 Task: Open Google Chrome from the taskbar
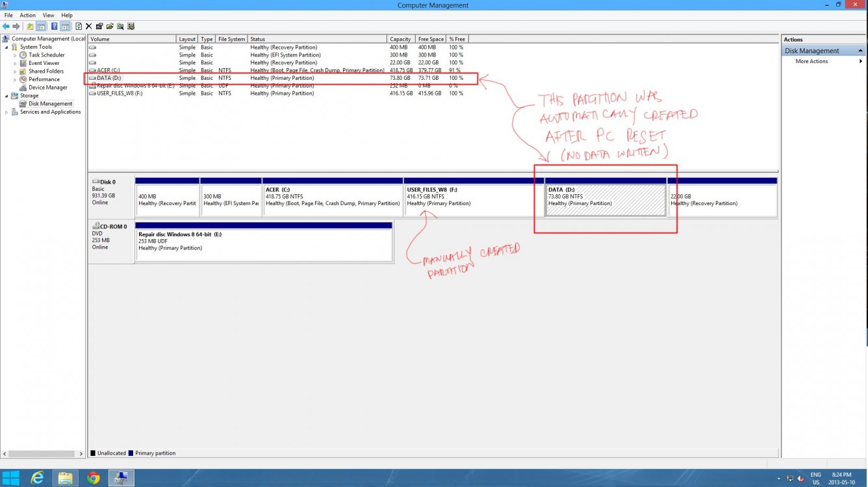(x=94, y=479)
